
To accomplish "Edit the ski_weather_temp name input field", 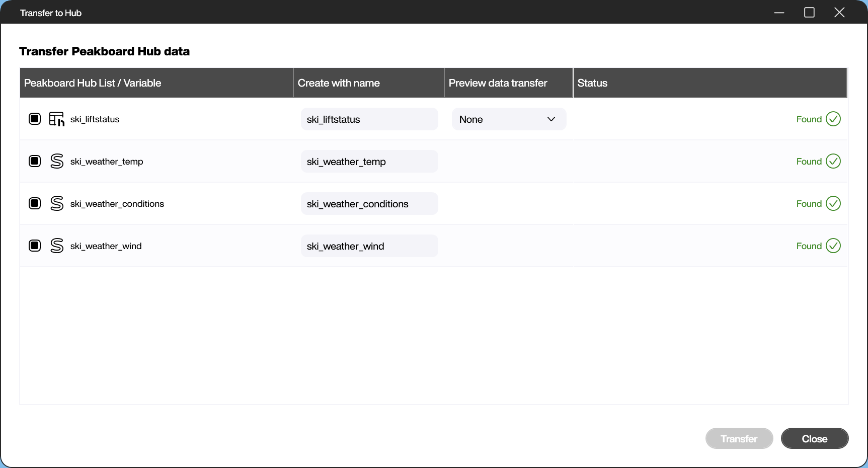I will coord(369,162).
